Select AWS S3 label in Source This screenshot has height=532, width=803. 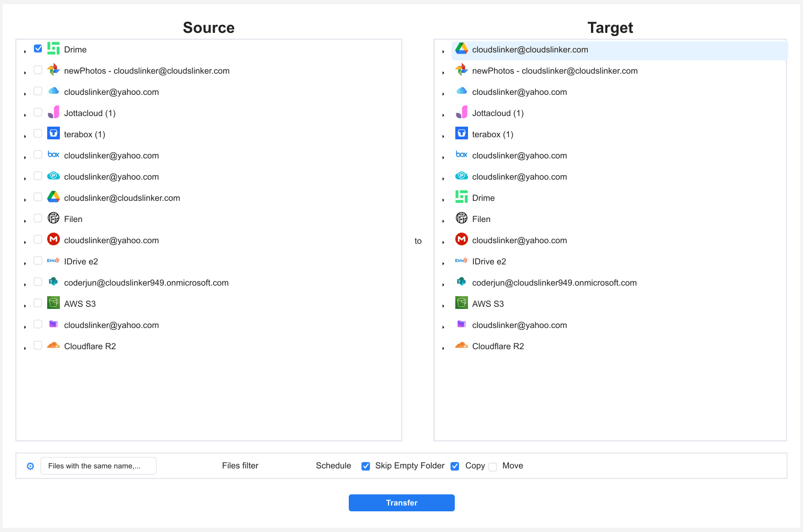[x=80, y=304]
